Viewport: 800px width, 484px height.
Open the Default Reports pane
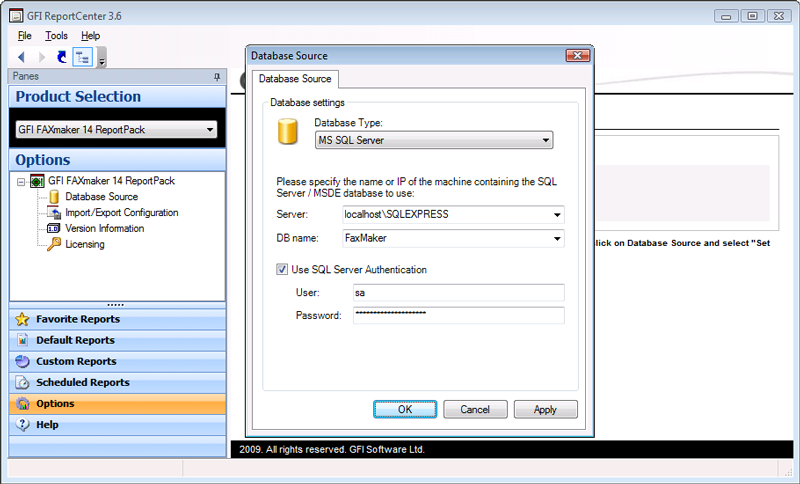pos(117,340)
